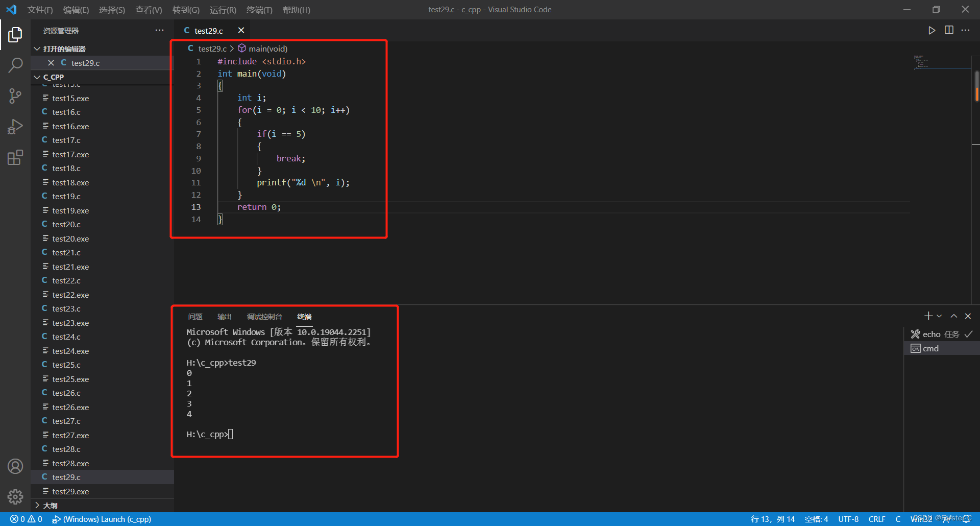Screen dimensions: 980x526
Task: Open the Accounts menu icon
Action: pyautogui.click(x=15, y=466)
